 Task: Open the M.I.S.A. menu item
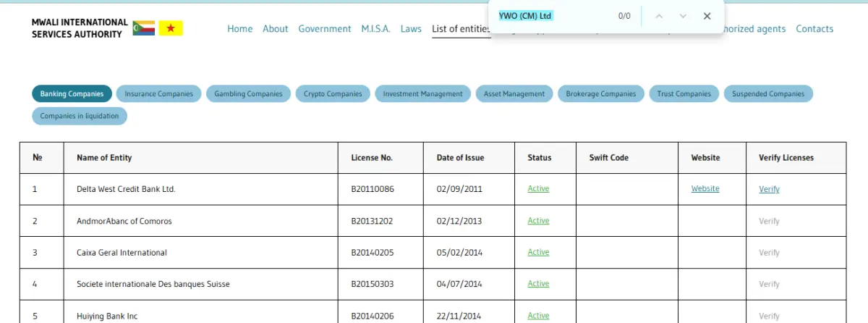pyautogui.click(x=376, y=29)
